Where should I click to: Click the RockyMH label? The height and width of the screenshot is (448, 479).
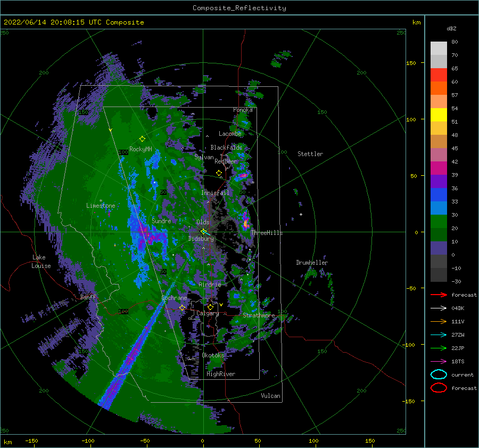pos(141,149)
